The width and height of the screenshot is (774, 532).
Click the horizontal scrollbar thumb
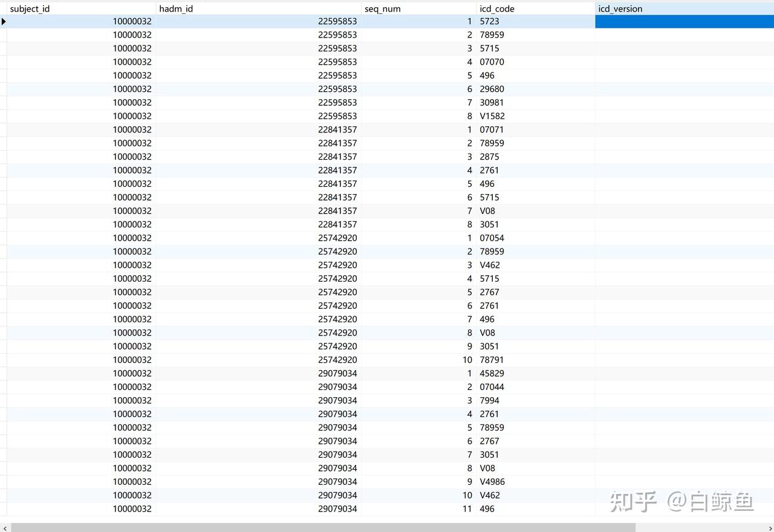pyautogui.click(x=323, y=528)
